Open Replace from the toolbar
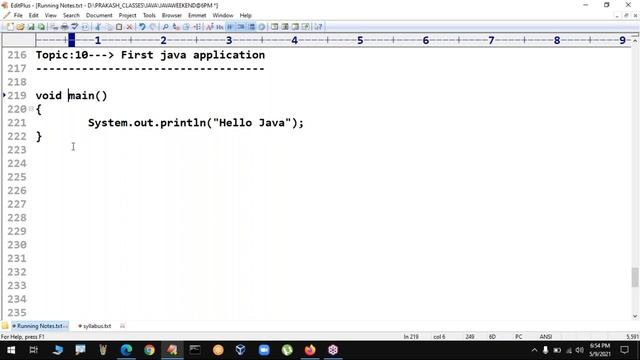This screenshot has height=360, width=640. pyautogui.click(x=176, y=27)
